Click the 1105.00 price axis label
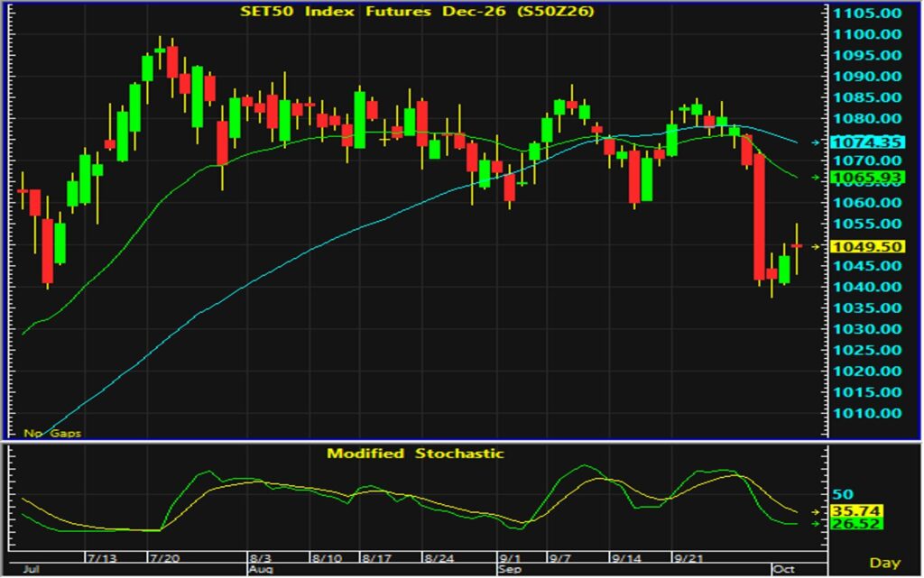Screen dimensions: 924x578 [x=867, y=13]
